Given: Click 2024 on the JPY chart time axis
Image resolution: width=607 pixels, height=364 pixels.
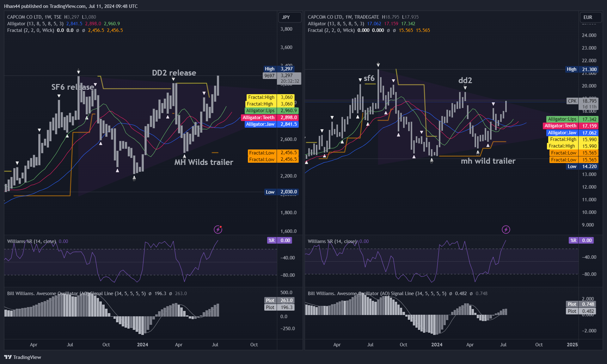Looking at the screenshot, I should coord(143,345).
